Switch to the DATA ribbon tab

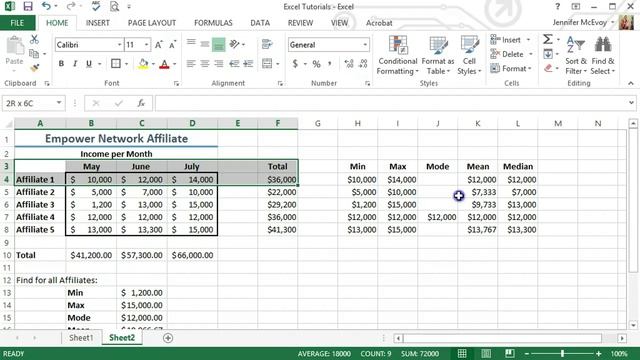click(x=260, y=23)
